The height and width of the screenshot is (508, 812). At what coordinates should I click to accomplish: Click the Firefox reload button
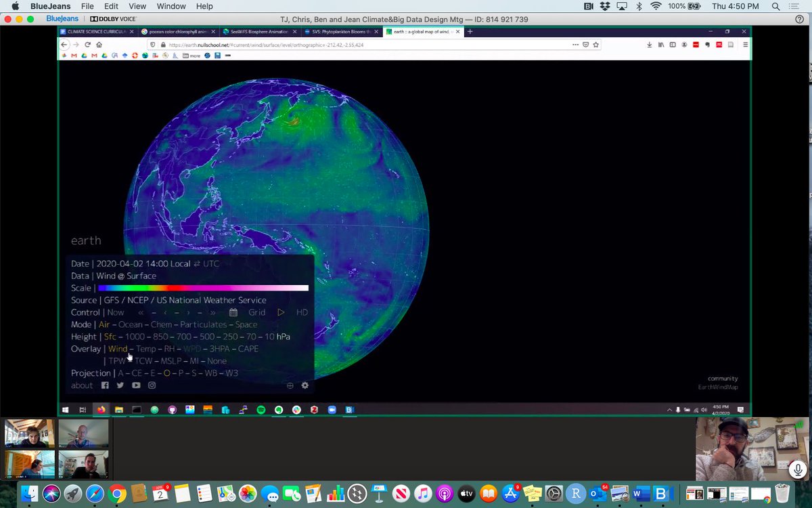88,45
